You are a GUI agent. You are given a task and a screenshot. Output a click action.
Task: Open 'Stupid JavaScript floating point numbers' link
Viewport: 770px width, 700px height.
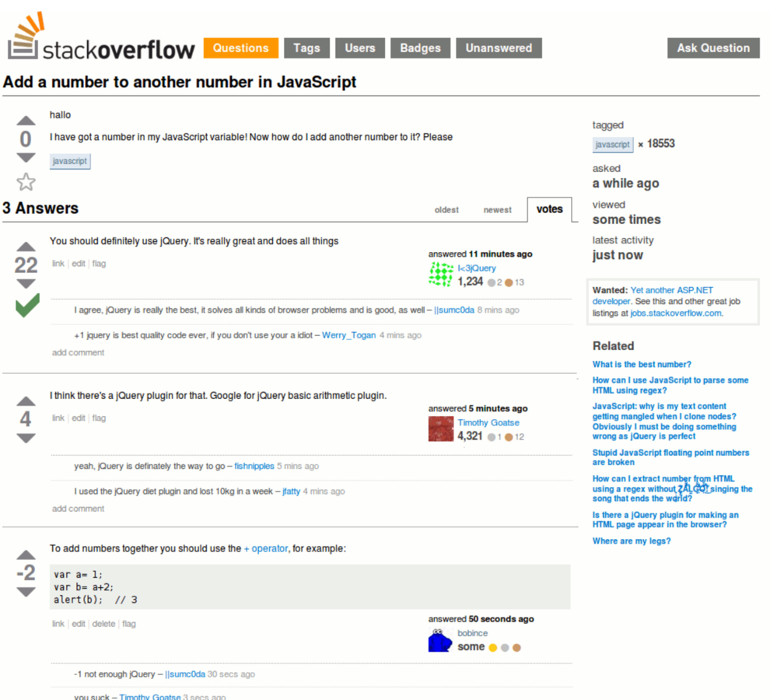click(670, 457)
